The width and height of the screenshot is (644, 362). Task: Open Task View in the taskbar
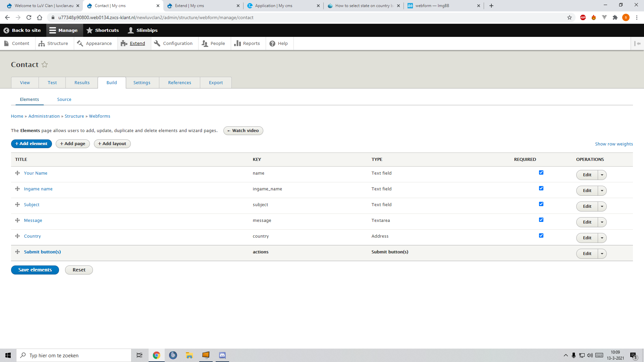(140, 355)
